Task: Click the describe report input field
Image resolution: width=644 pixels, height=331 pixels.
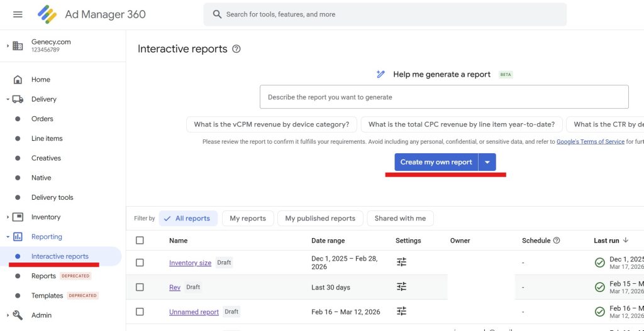Action: 444,97
